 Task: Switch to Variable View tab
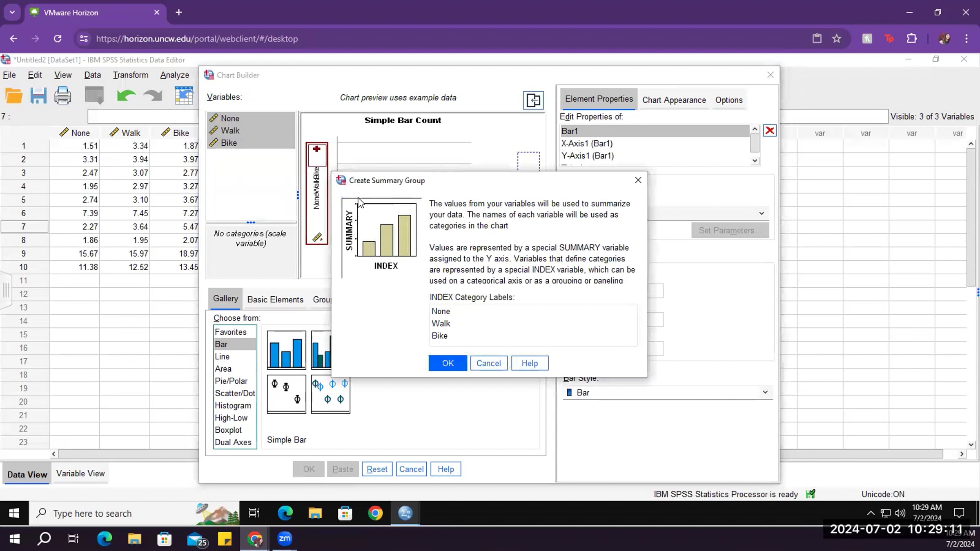click(x=80, y=473)
